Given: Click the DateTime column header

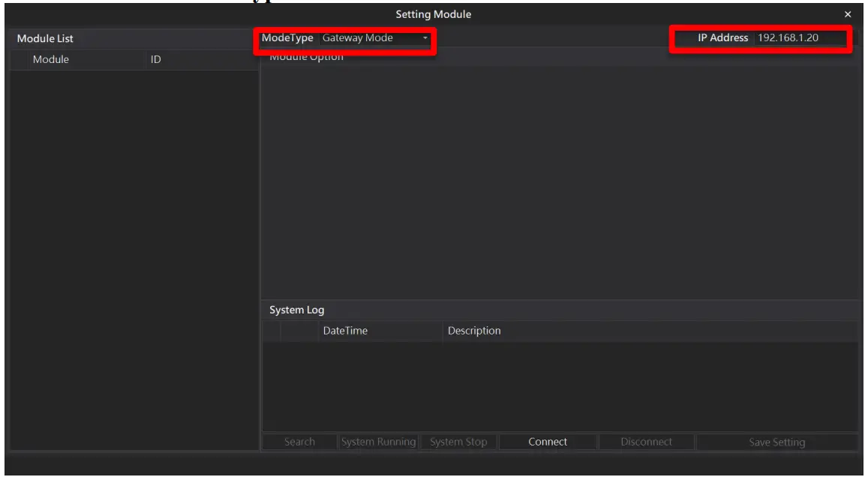Looking at the screenshot, I should pos(380,331).
